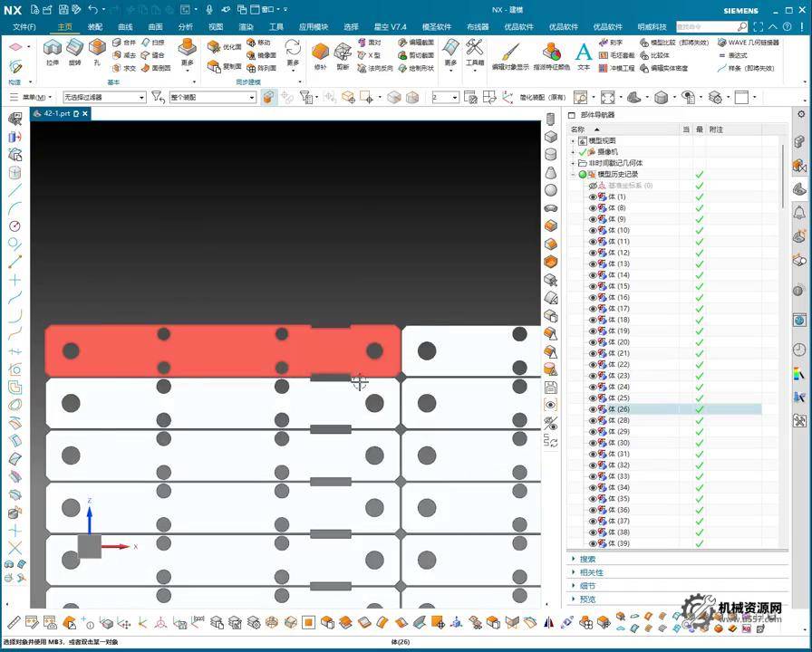Click the red highlighted plate in viewport
The image size is (812, 652).
coord(222,350)
